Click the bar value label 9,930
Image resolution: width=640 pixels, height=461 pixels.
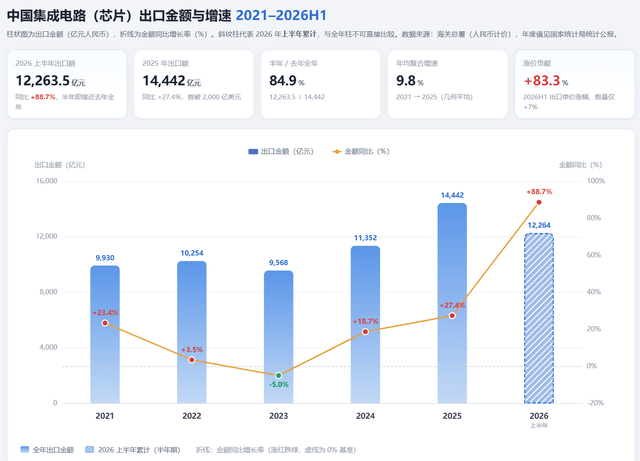coord(105,258)
